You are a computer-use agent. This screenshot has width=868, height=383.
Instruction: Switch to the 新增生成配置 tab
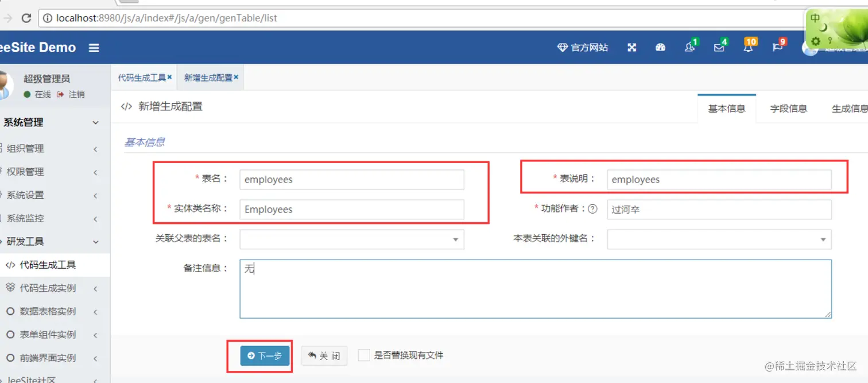pyautogui.click(x=208, y=78)
